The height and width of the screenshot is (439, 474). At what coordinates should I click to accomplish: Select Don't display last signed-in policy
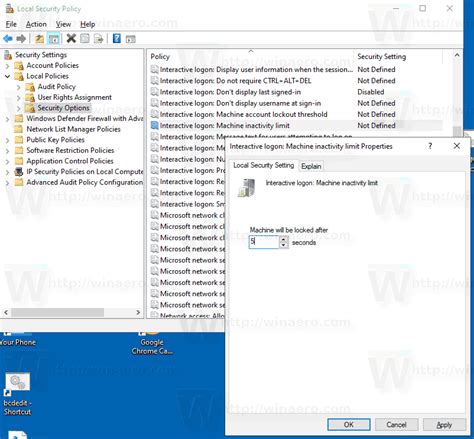click(230, 92)
